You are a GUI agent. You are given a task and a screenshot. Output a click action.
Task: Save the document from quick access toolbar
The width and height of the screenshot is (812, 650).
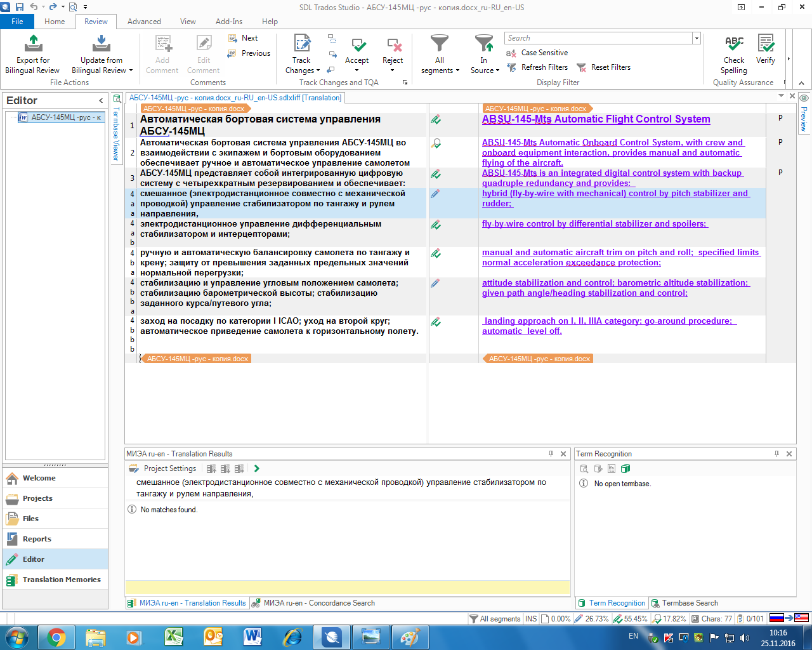[x=20, y=7]
